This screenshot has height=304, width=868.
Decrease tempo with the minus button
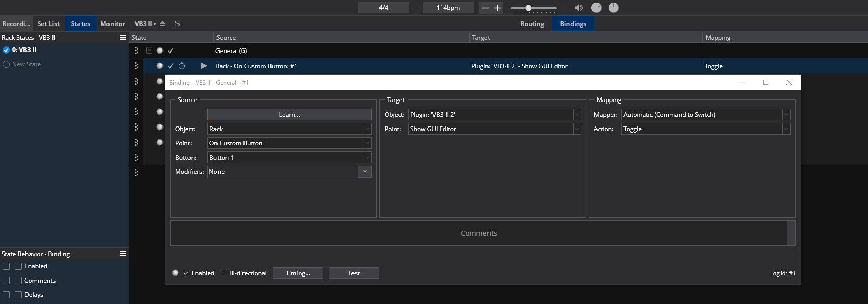485,8
